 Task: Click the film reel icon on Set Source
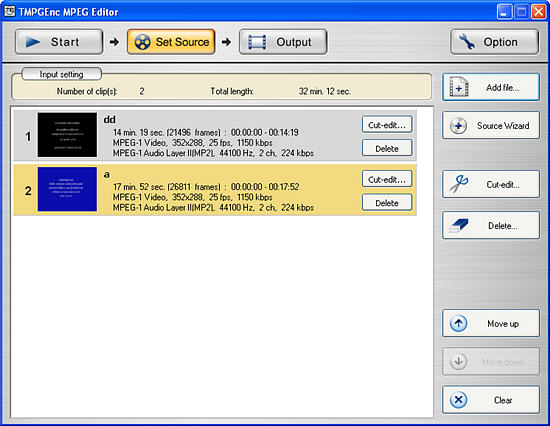click(142, 42)
